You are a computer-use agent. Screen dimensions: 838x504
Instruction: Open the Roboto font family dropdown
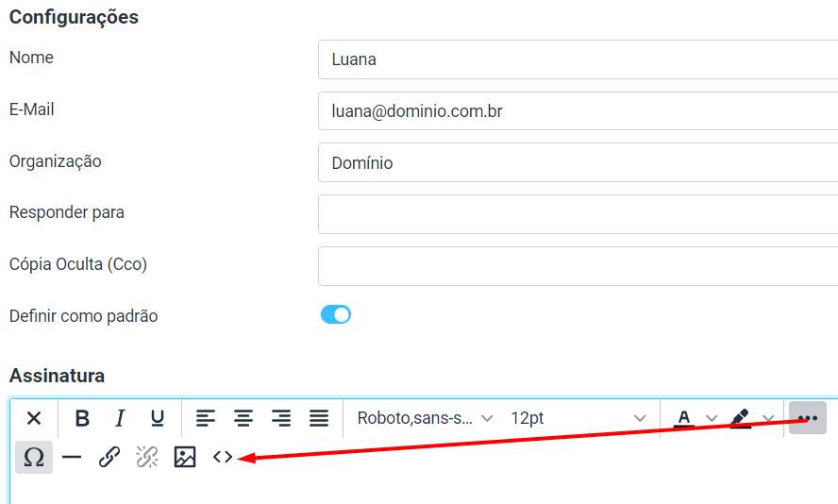coord(425,418)
